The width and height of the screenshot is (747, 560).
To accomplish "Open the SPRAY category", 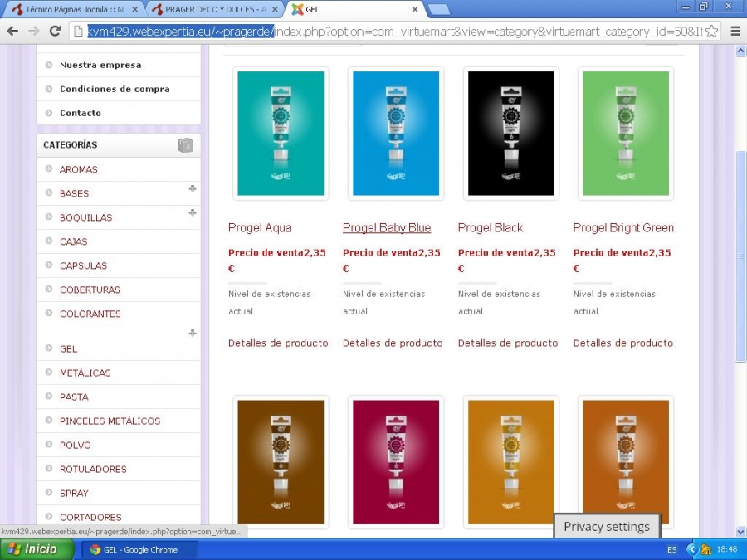I will click(x=75, y=494).
